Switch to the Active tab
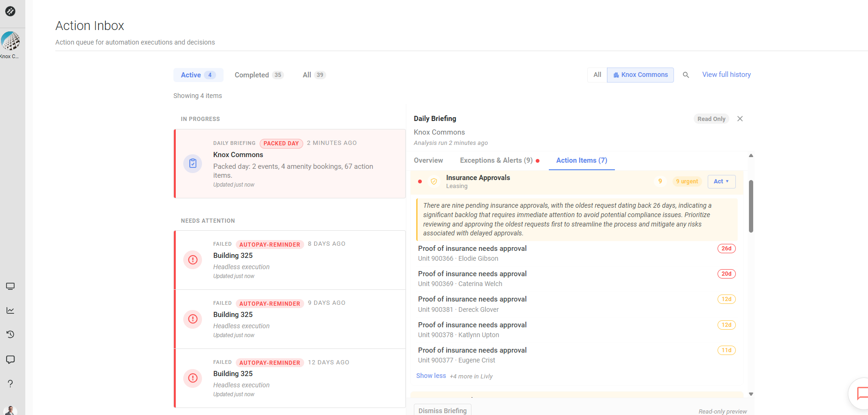 pyautogui.click(x=198, y=75)
